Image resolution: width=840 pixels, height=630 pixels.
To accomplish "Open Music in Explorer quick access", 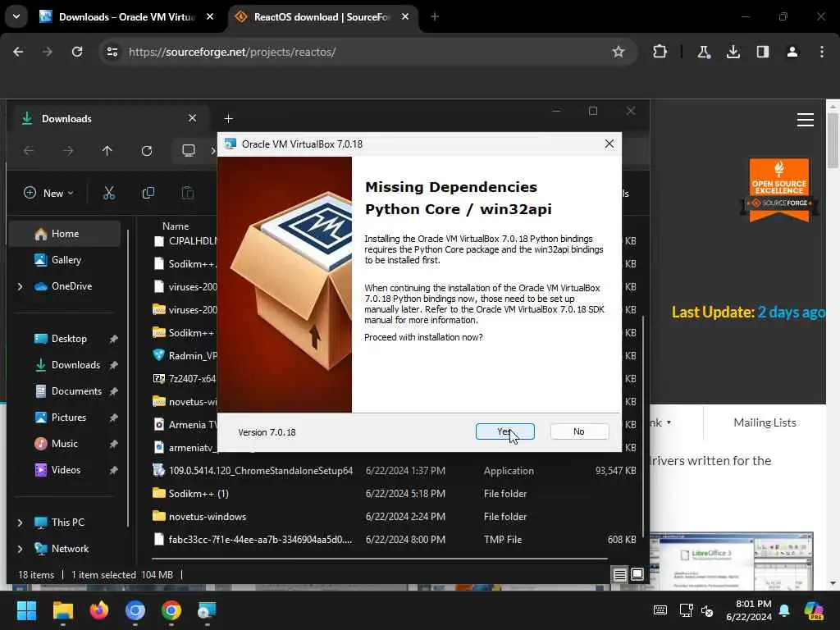I will click(x=64, y=444).
